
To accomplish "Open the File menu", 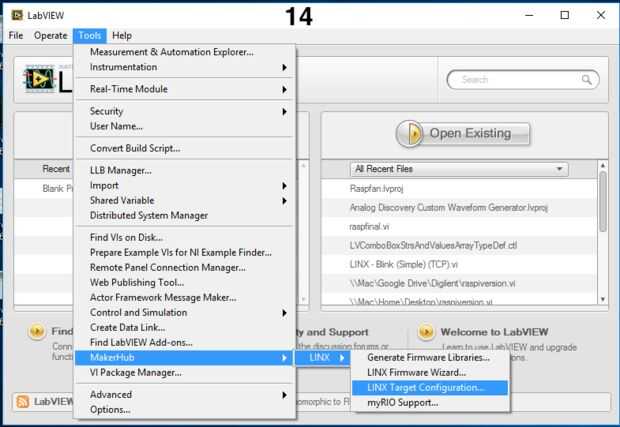I will pos(16,36).
